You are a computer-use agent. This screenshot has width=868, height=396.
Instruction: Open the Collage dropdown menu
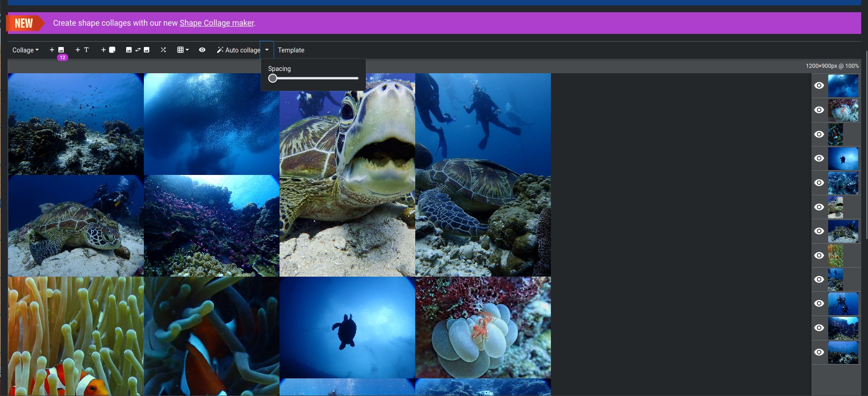25,50
